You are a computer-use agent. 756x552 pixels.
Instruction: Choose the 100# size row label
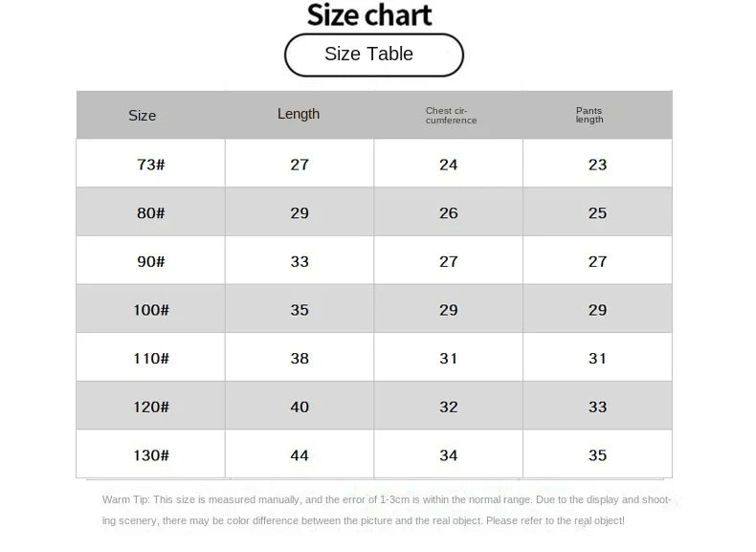tap(151, 310)
